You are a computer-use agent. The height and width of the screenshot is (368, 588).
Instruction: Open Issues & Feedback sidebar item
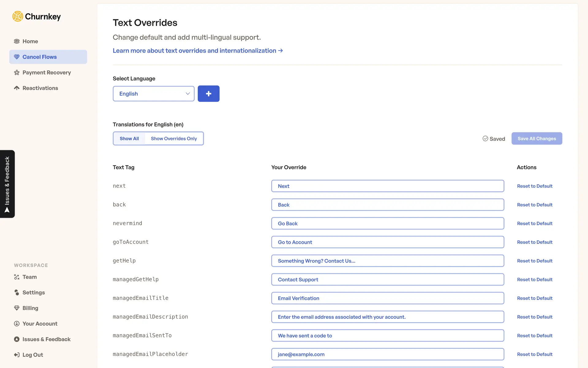coord(46,339)
